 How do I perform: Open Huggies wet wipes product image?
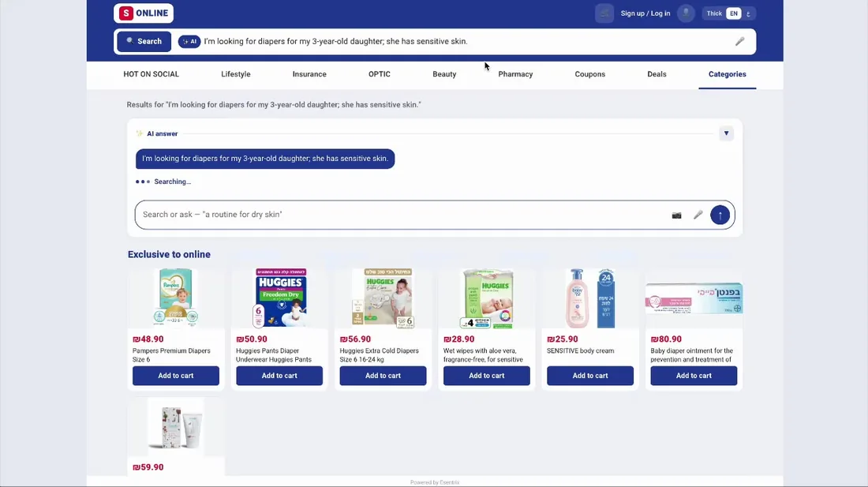pyautogui.click(x=487, y=299)
